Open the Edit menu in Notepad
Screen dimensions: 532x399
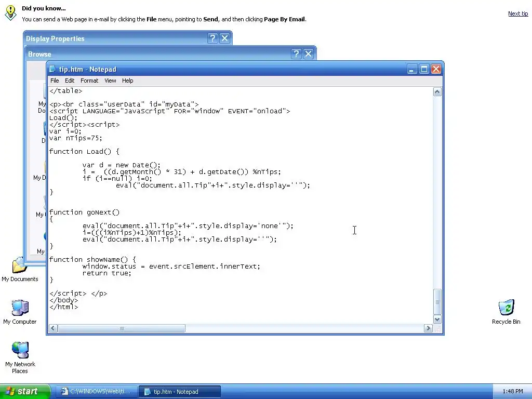click(x=70, y=81)
